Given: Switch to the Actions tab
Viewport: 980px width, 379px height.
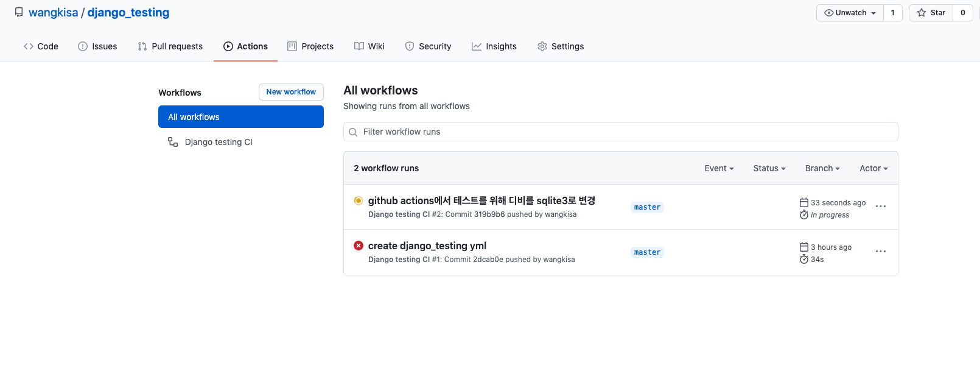Looking at the screenshot, I should tap(245, 46).
